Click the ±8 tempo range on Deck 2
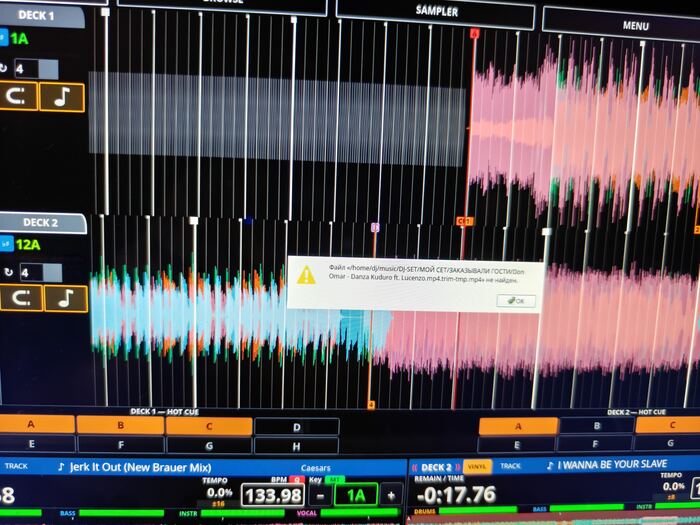The width and height of the screenshot is (700, 525). 671,497
